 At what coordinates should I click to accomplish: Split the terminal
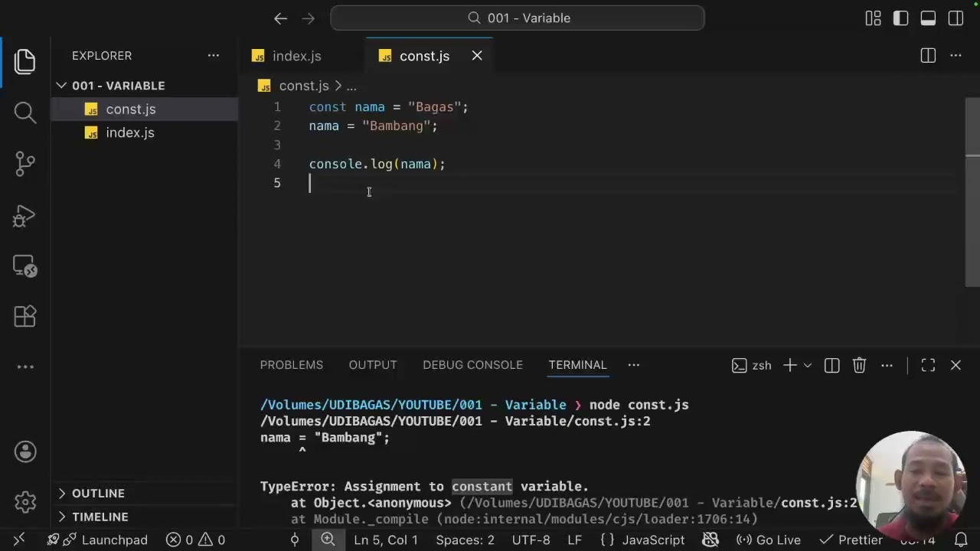tap(832, 366)
